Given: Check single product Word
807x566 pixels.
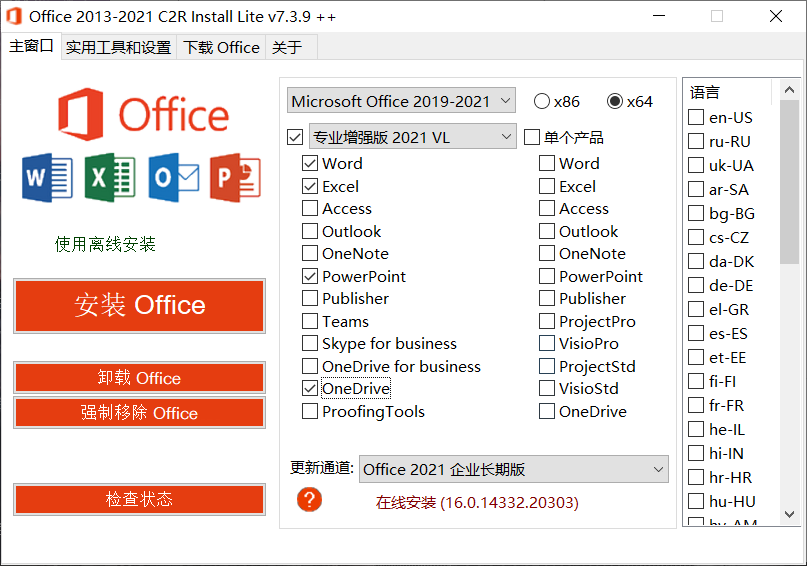Looking at the screenshot, I should click(x=547, y=164).
